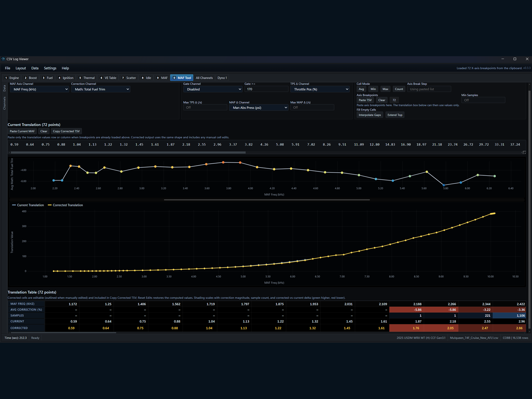Open the vertical Data side panel tab
The width and height of the screenshot is (532, 399).
point(4,88)
